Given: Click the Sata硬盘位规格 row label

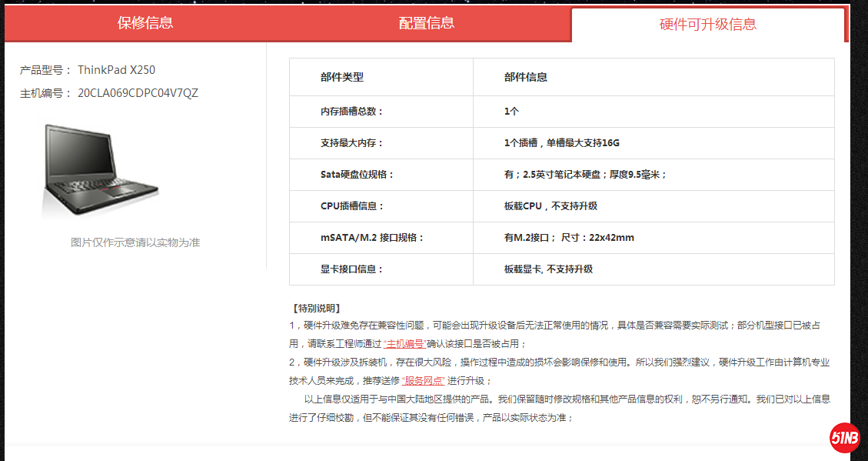Looking at the screenshot, I should [x=357, y=175].
